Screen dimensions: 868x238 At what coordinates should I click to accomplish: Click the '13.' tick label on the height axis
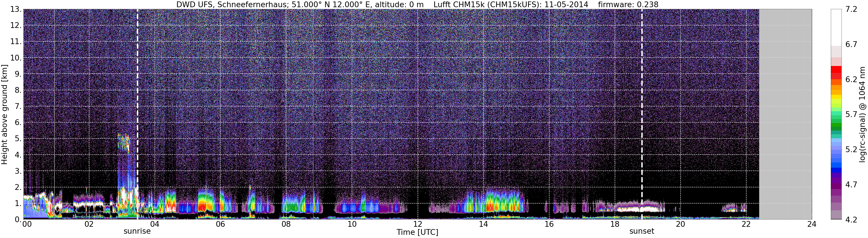[16, 10]
